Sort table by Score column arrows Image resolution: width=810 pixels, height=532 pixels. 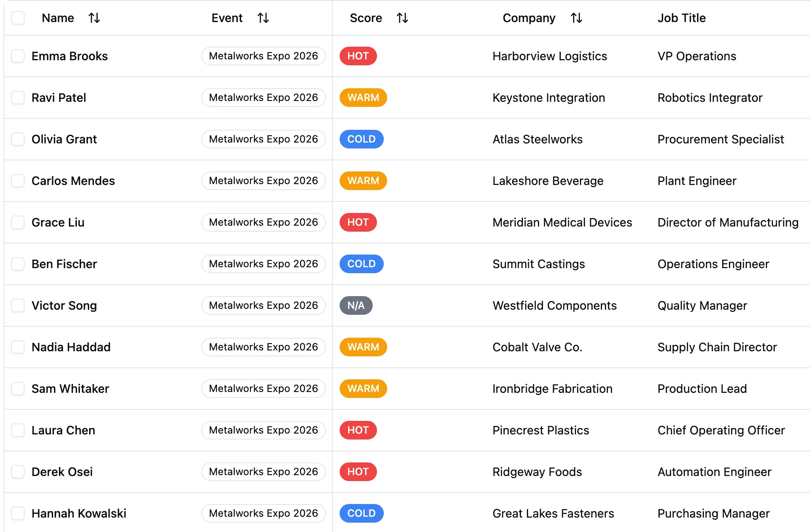pyautogui.click(x=402, y=18)
